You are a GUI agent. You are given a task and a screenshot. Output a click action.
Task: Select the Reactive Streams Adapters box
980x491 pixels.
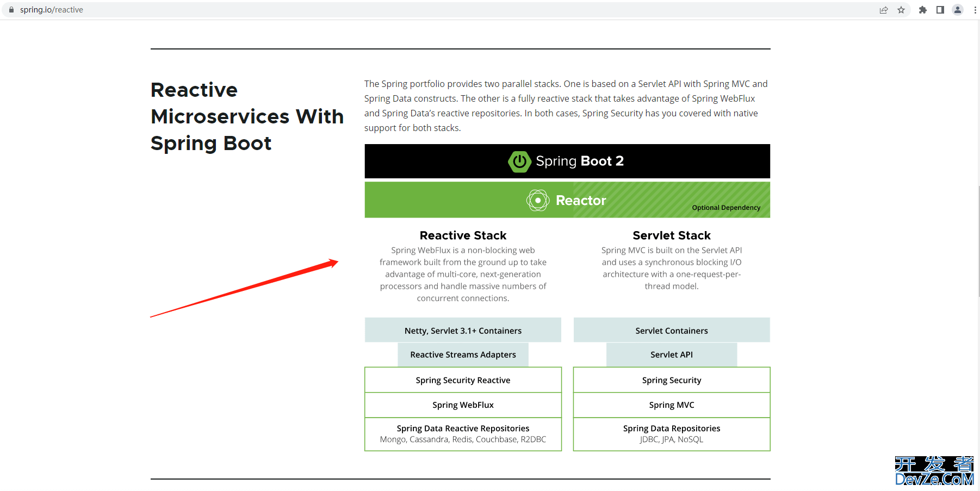point(463,355)
